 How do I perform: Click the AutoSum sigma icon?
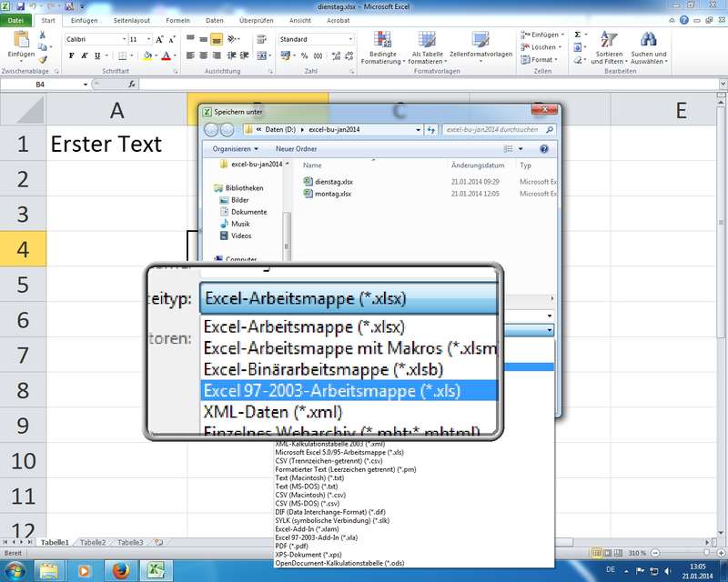[579, 34]
